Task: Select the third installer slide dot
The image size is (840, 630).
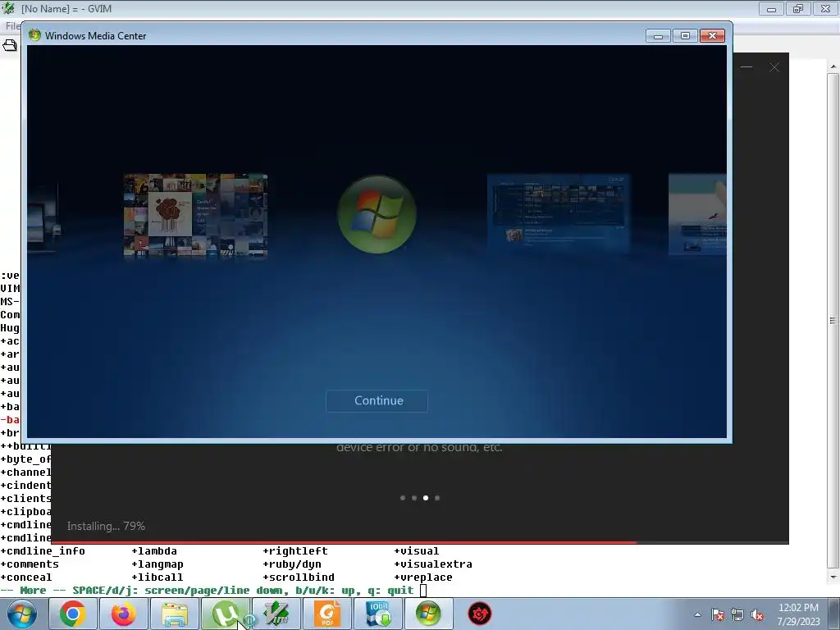Action: pyautogui.click(x=426, y=498)
